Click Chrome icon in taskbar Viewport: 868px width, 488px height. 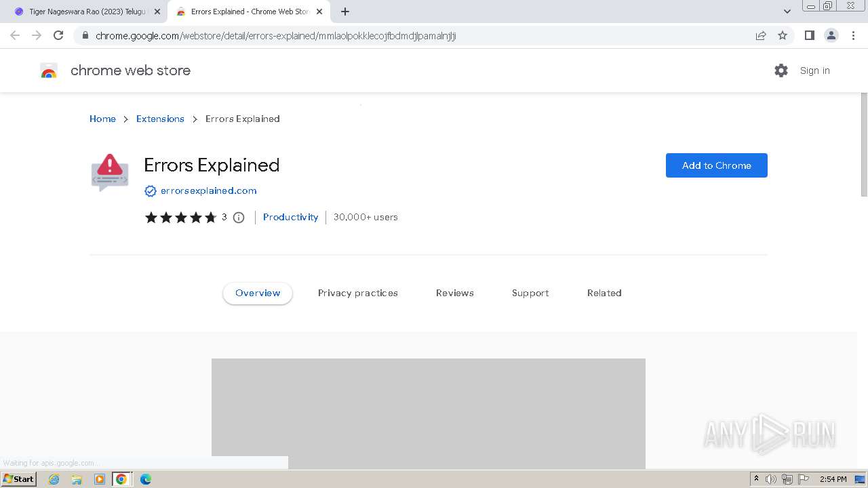click(121, 479)
